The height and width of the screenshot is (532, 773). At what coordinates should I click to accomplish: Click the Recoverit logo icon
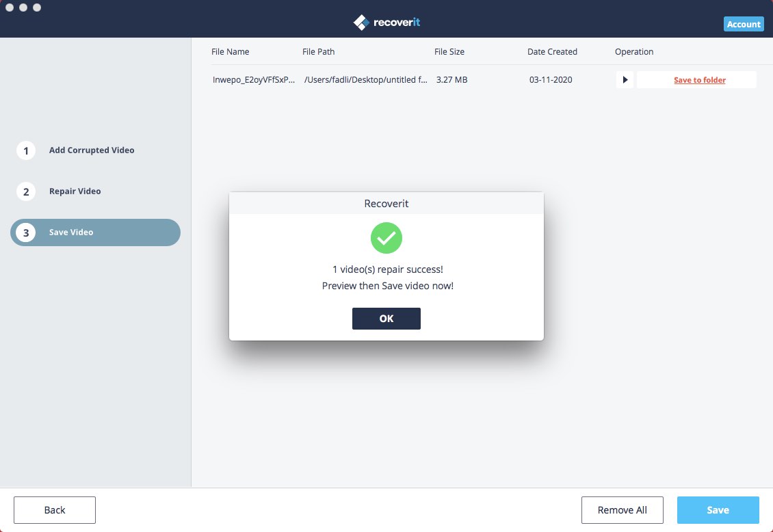(x=361, y=22)
